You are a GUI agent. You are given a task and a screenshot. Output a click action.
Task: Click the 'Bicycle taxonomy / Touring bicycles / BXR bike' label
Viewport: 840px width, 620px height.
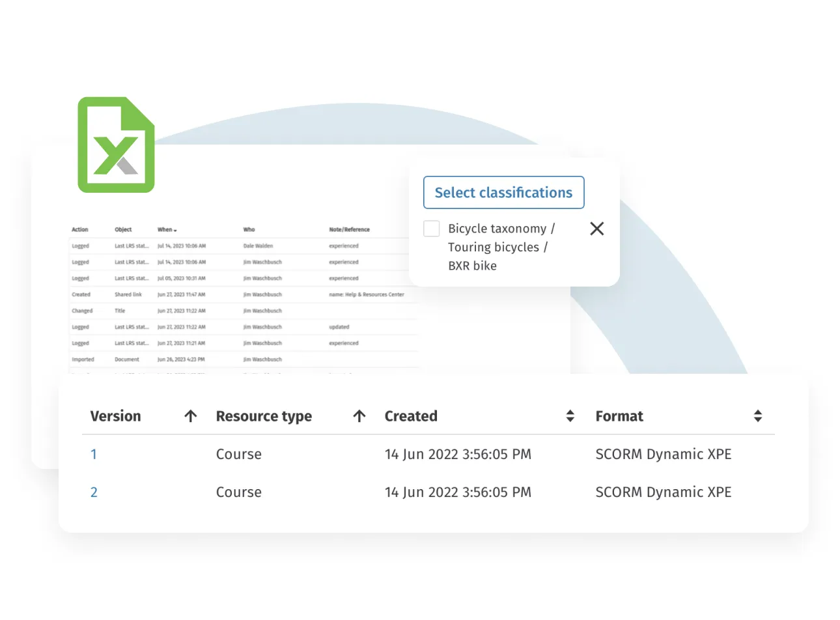[501, 247]
